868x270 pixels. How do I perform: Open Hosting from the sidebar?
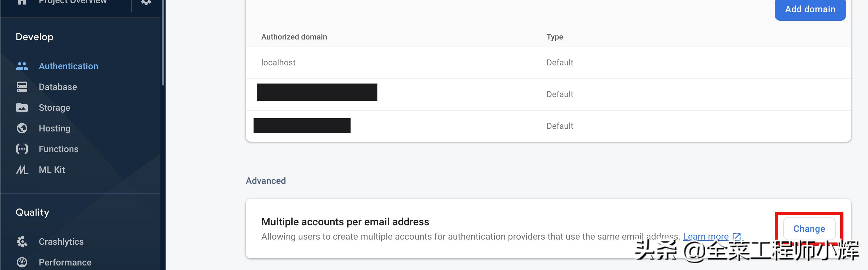coord(55,128)
